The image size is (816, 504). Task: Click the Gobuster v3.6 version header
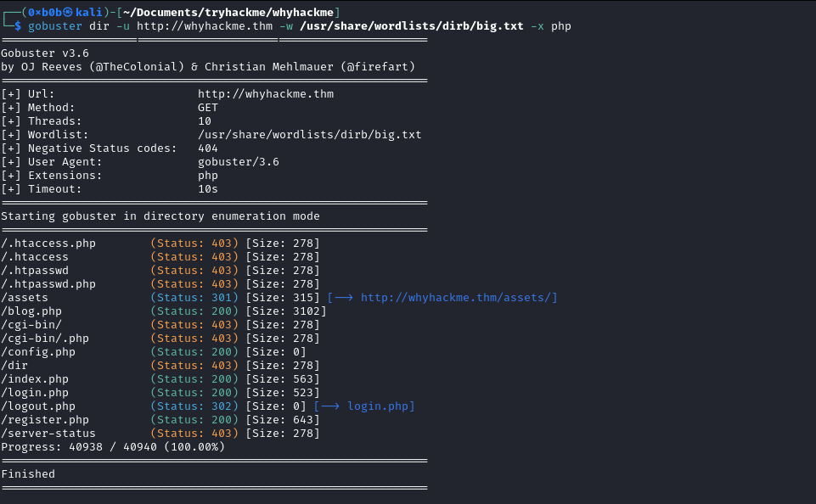coord(45,53)
